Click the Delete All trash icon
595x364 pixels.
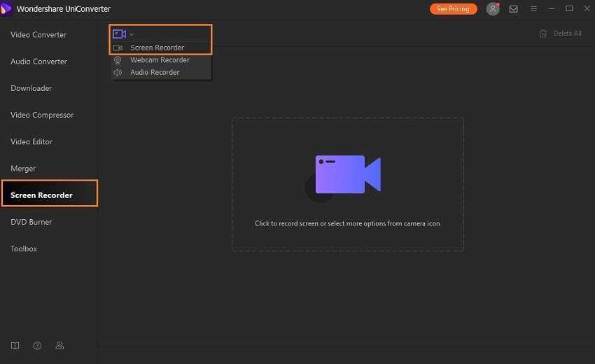click(543, 34)
